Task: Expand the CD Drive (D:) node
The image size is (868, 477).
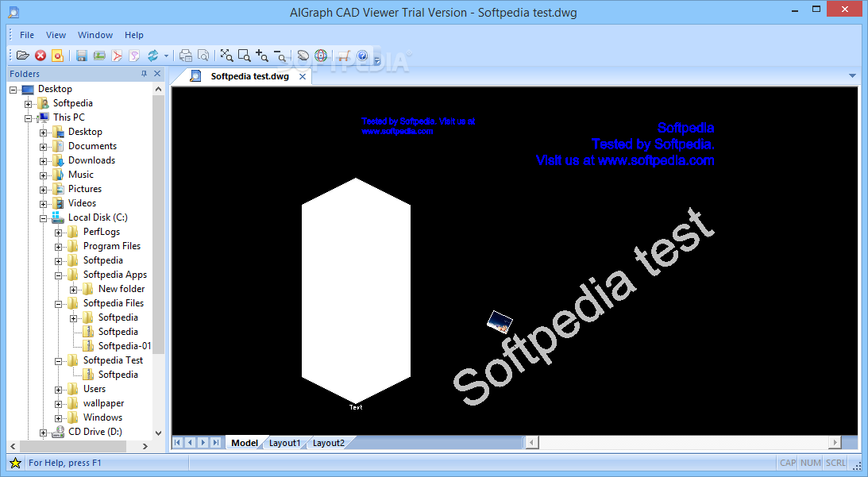Action: pyautogui.click(x=43, y=433)
